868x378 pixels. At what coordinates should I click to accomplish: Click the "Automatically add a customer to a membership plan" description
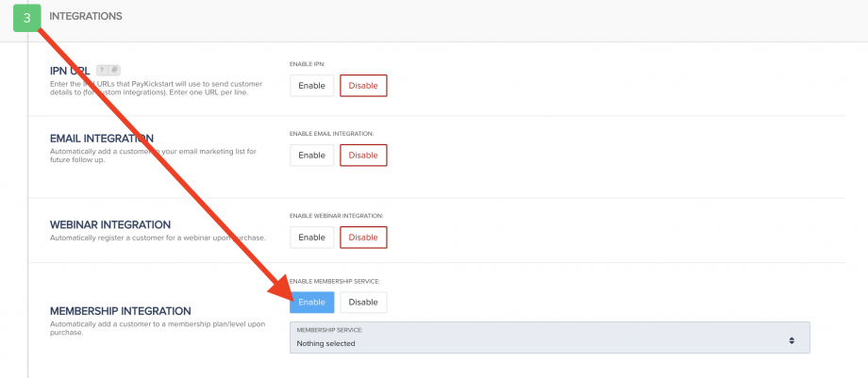158,328
